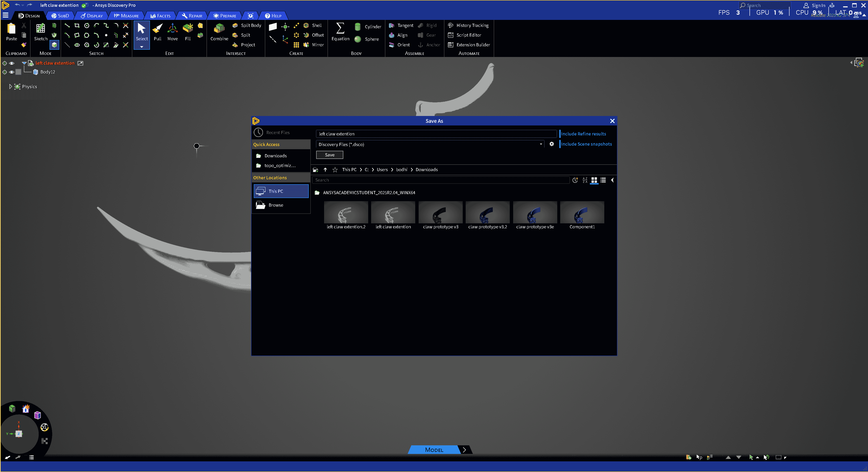Expand the Physics tree node
The height and width of the screenshot is (472, 868).
10,87
